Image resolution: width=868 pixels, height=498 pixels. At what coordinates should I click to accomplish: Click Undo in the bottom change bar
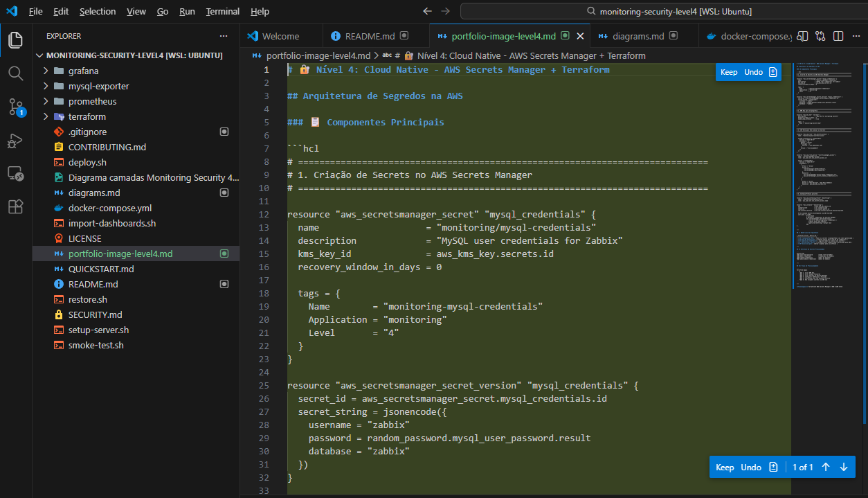coord(751,468)
